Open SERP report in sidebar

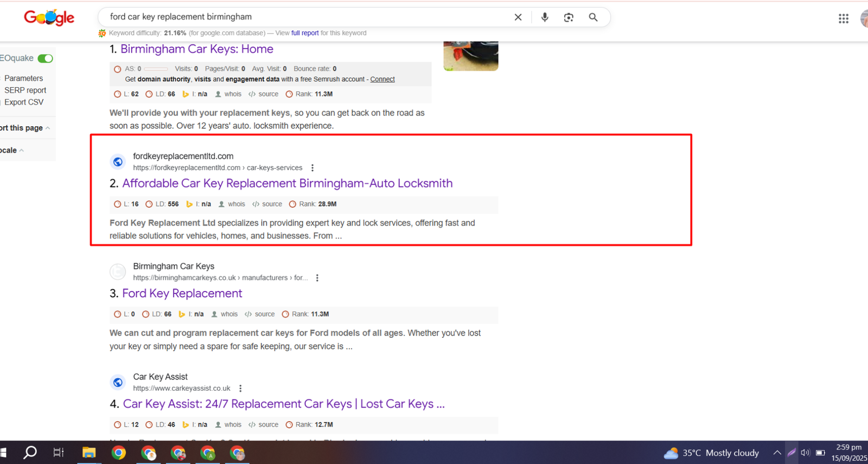pyautogui.click(x=25, y=91)
